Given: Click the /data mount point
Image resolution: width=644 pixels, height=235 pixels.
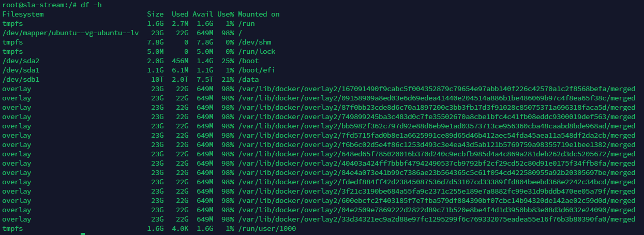Looking at the screenshot, I should tap(248, 80).
